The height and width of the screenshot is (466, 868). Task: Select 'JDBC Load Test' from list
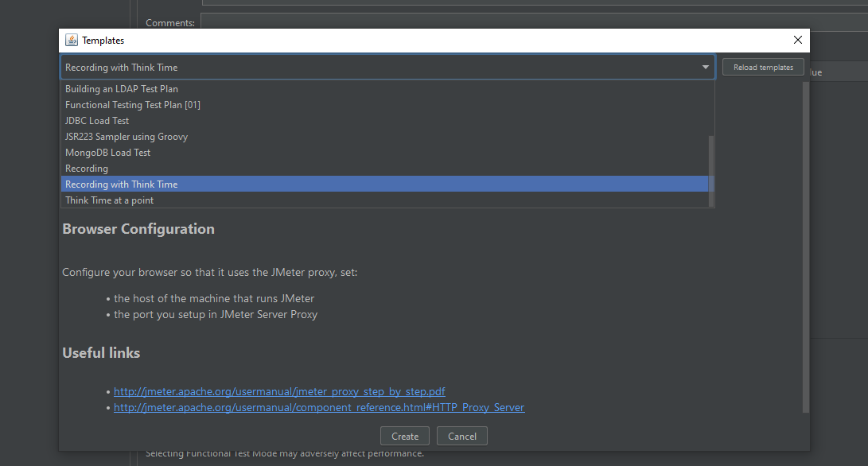coord(385,121)
